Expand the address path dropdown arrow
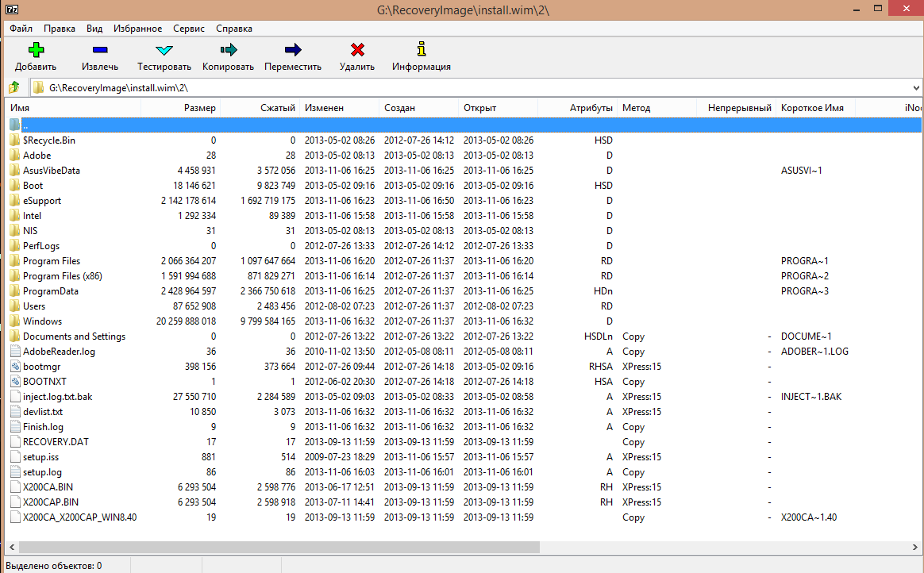The height and width of the screenshot is (573, 924). click(x=916, y=88)
